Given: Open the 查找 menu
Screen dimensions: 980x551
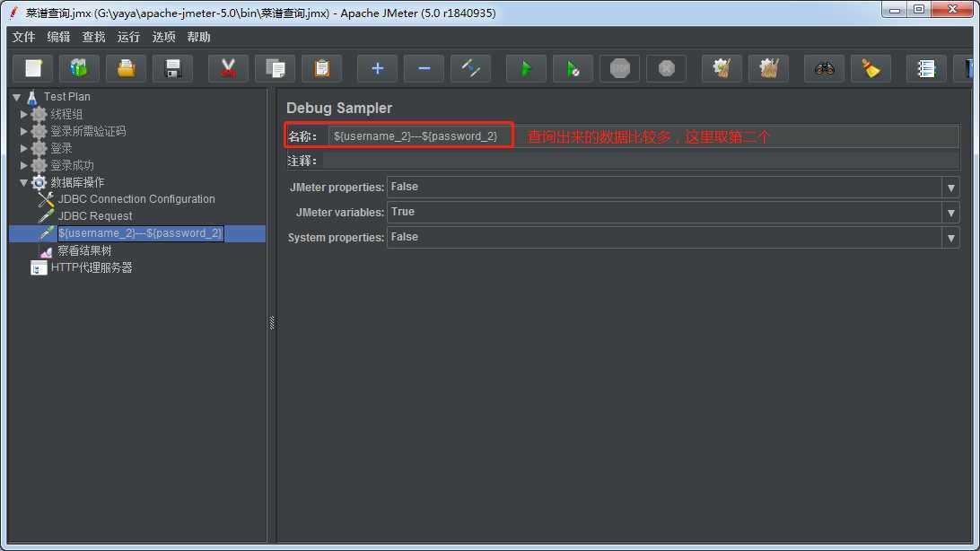Looking at the screenshot, I should pos(93,37).
